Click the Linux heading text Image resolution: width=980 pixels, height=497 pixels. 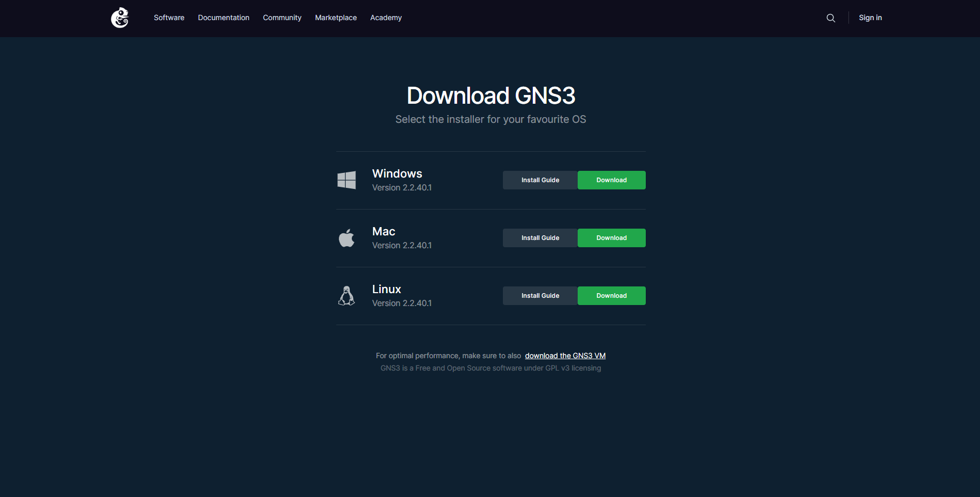(x=387, y=289)
